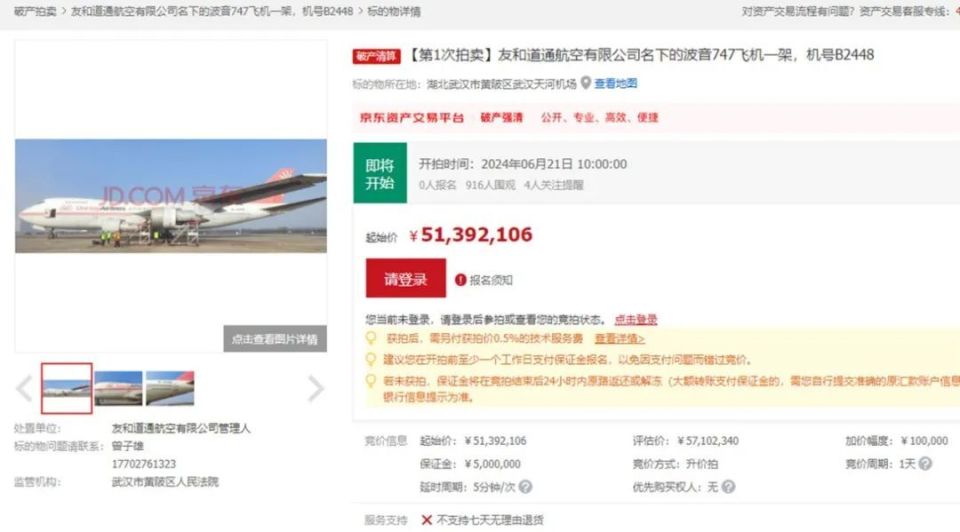Open the 点击登录 link
This screenshot has height=532, width=960.
click(x=636, y=320)
